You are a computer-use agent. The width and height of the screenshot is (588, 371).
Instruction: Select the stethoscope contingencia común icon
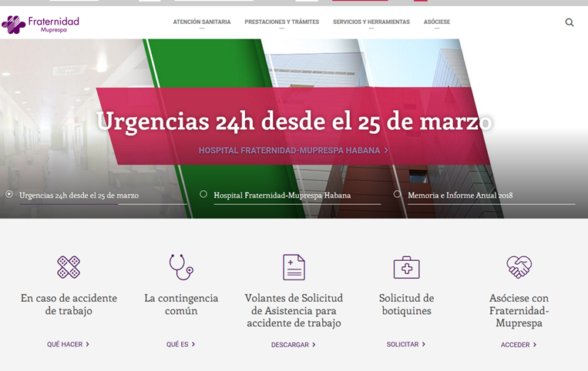click(x=181, y=267)
